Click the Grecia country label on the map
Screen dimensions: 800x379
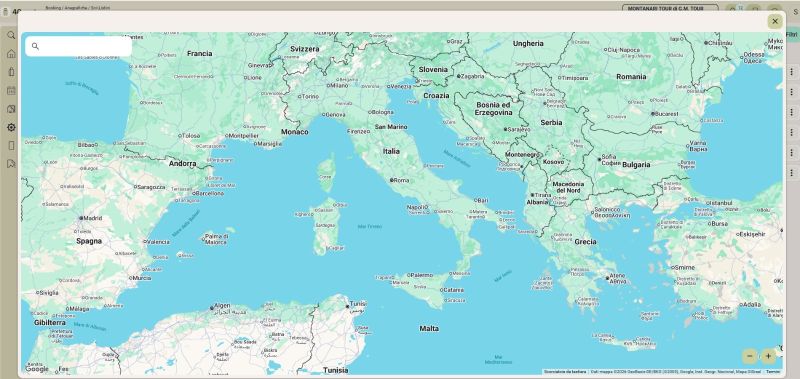coord(585,242)
